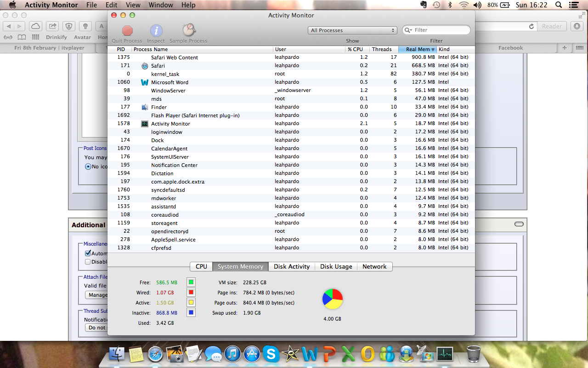
Task: Open the All Processes dropdown
Action: pyautogui.click(x=352, y=30)
